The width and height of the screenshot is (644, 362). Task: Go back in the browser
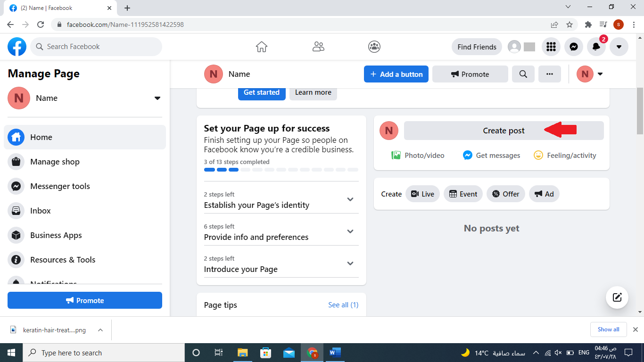tap(10, 25)
